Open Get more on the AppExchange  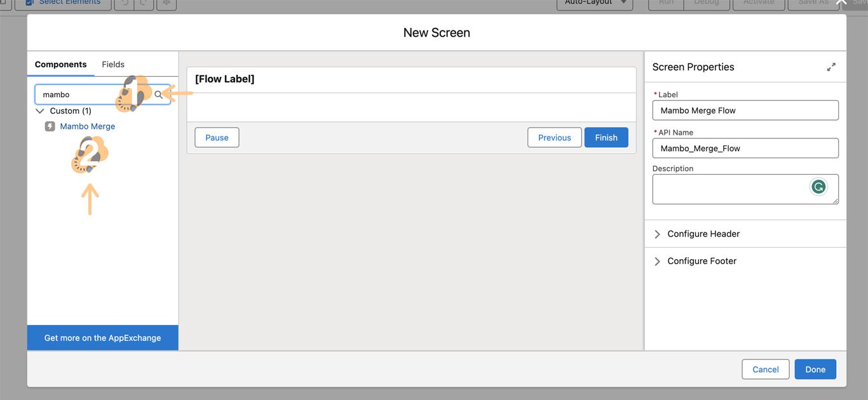pyautogui.click(x=102, y=338)
